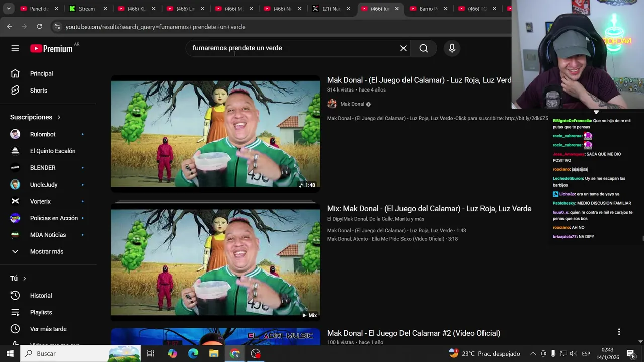This screenshot has height=362, width=644.
Task: Open the tab search dropdown arrow
Action: coord(9,9)
